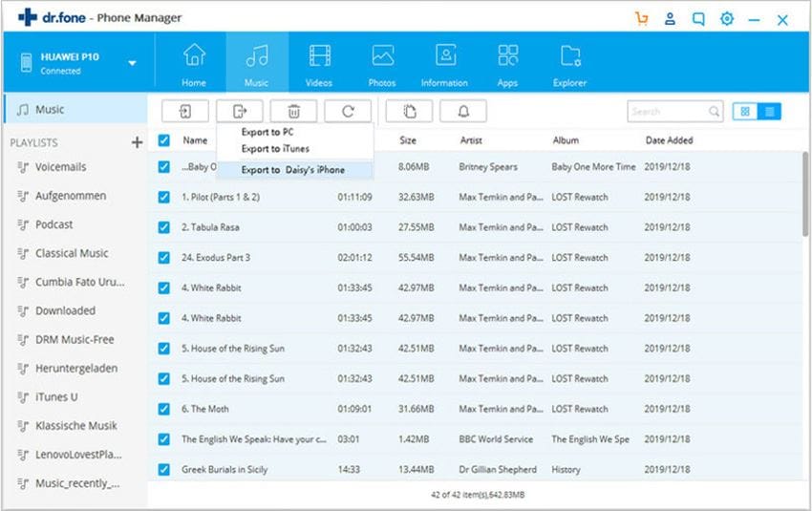Image resolution: width=812 pixels, height=511 pixels.
Task: Go to the Home tab
Action: point(194,65)
